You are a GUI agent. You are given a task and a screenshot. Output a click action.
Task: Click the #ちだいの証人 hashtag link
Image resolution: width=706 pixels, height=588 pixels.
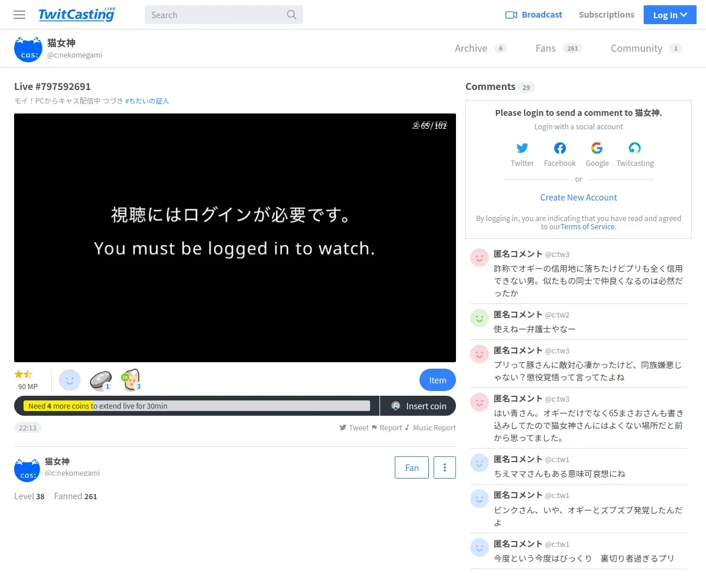click(x=147, y=101)
